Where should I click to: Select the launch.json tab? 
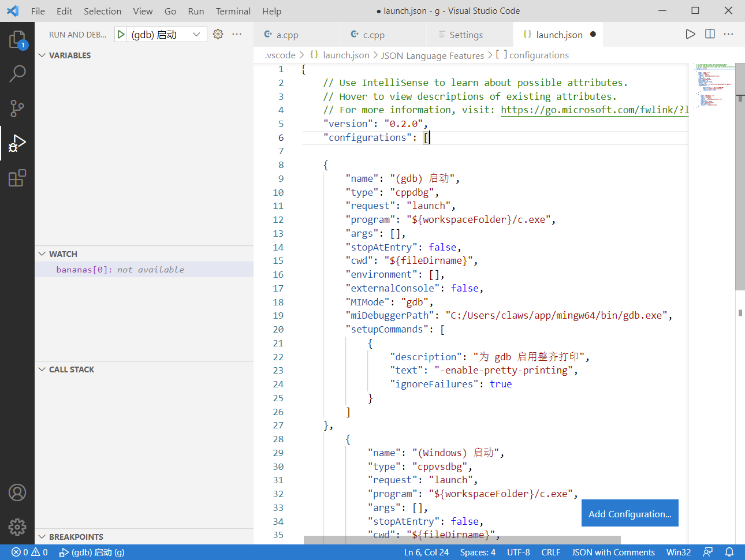pyautogui.click(x=558, y=35)
